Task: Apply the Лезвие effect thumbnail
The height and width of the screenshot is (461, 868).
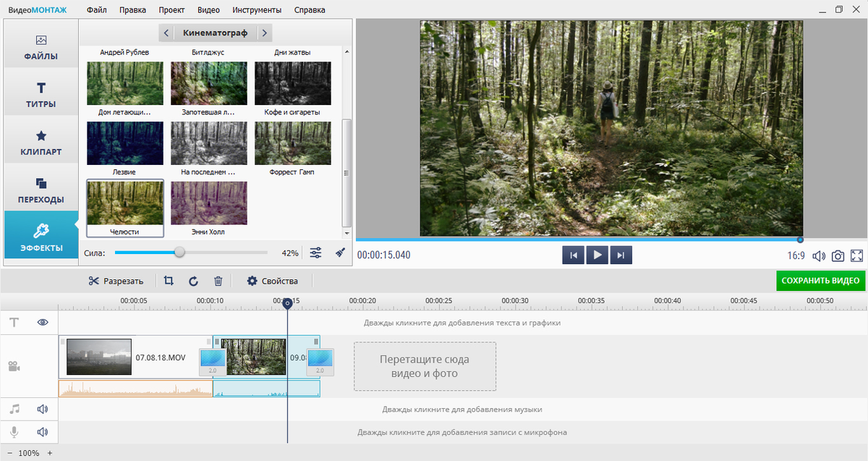Action: (125, 143)
